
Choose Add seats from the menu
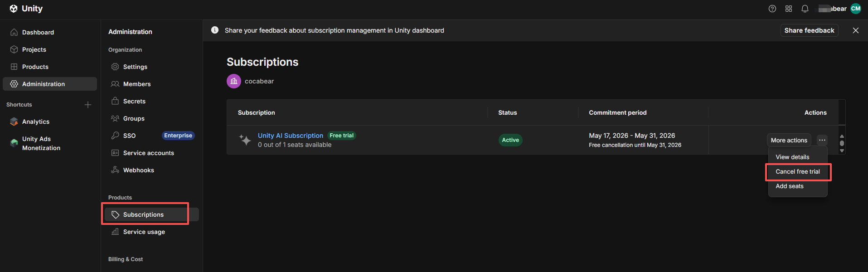point(798,186)
